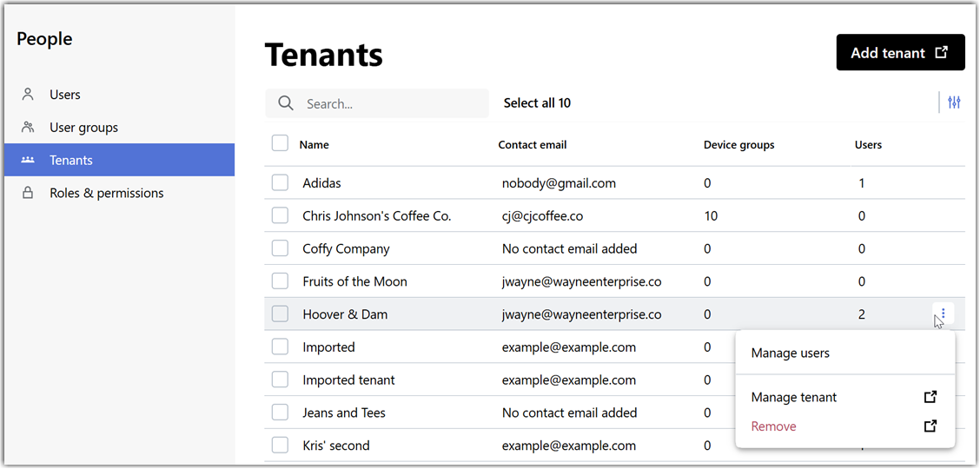Click the Select all 10 link
Image resolution: width=980 pixels, height=469 pixels.
coord(537,103)
